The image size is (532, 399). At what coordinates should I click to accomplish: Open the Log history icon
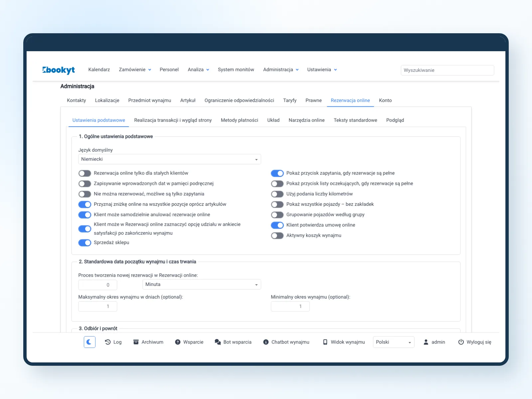click(x=108, y=342)
